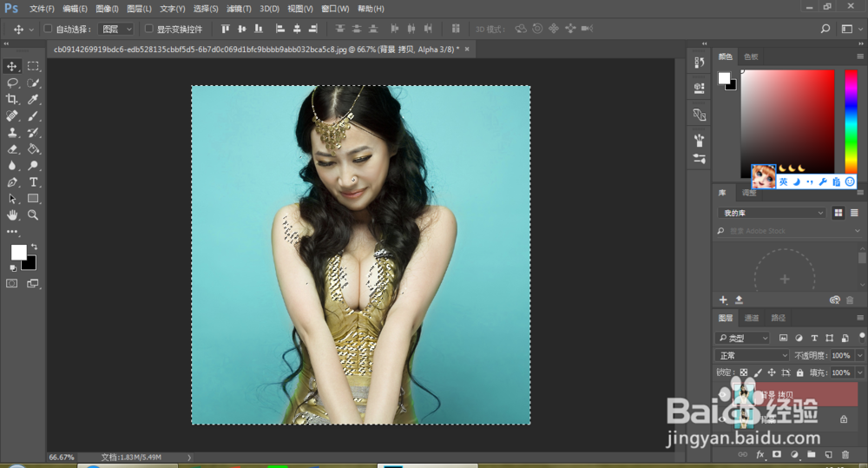
Task: Tick the 显示变换控件 checkbox
Action: 148,29
